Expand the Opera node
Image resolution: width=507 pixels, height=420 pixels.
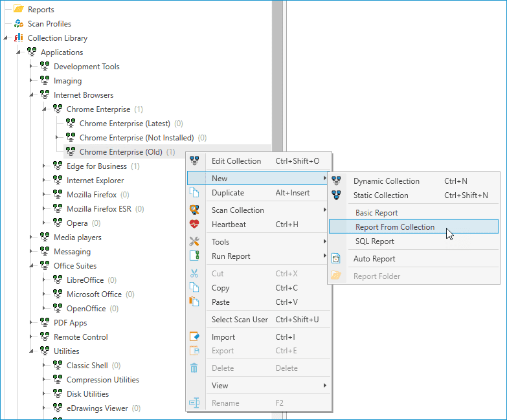click(x=44, y=223)
